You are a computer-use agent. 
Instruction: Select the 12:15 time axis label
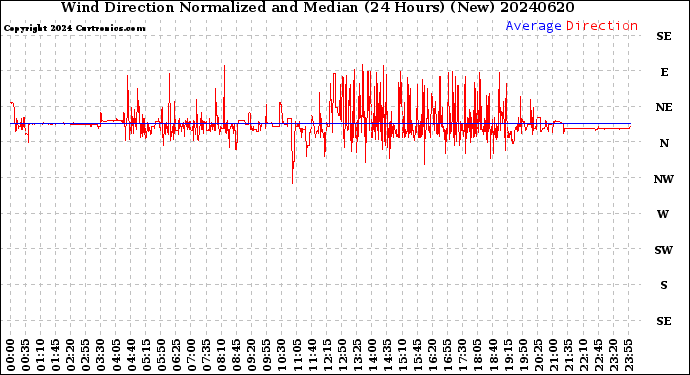click(x=327, y=355)
